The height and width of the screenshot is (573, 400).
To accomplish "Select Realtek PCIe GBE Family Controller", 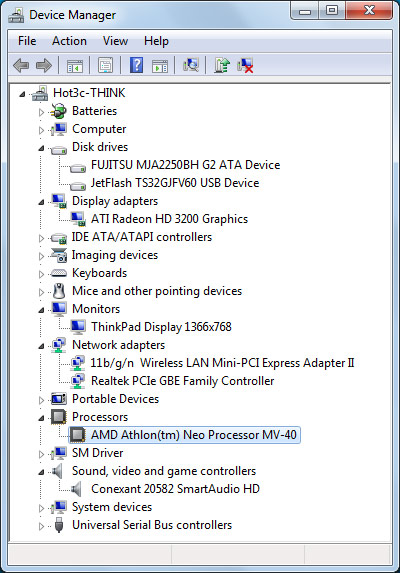I will pos(182,381).
